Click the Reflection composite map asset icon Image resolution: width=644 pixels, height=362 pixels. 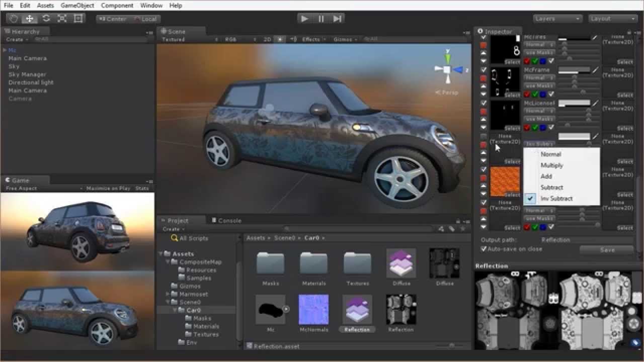(x=357, y=309)
